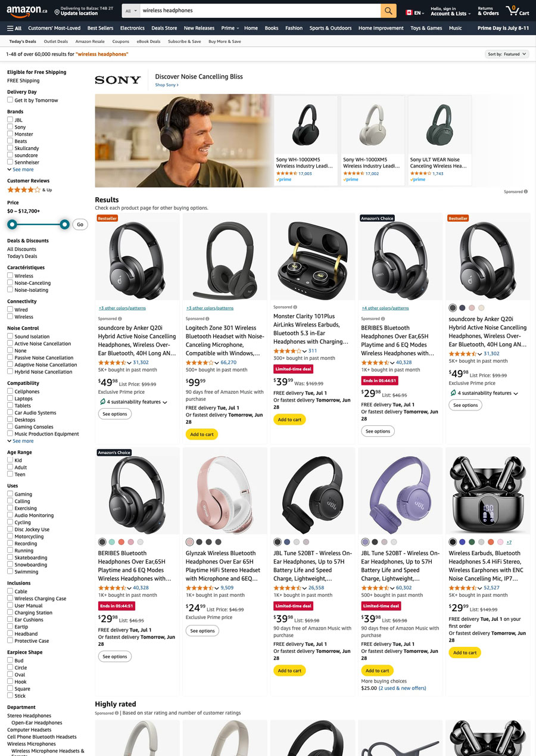Enable Get It by Tomorrow checkbox
Image resolution: width=536 pixels, height=756 pixels.
coord(10,100)
